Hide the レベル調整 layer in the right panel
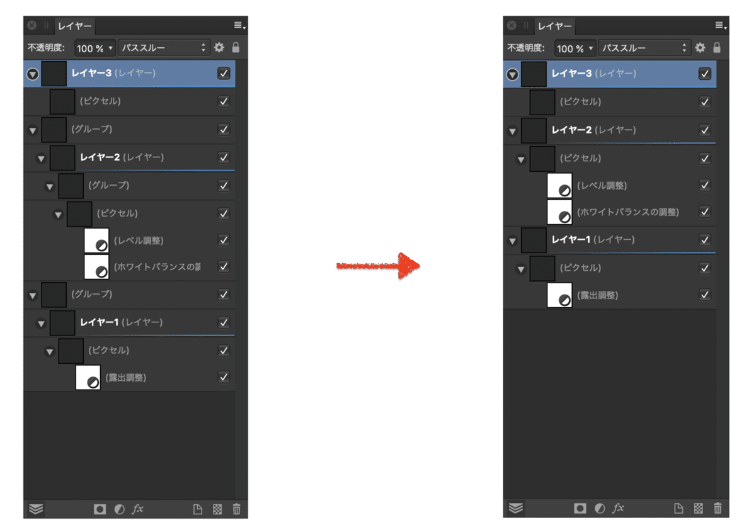 (705, 185)
